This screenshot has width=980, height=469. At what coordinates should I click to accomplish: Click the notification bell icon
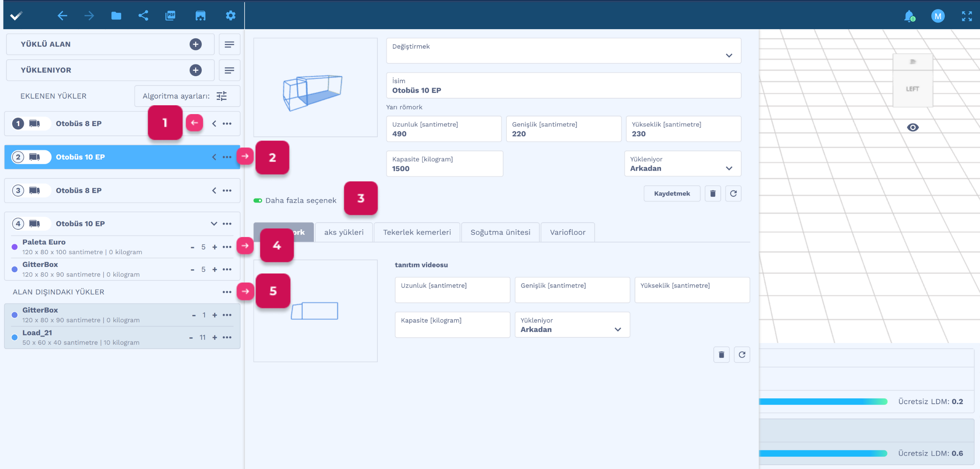point(909,16)
